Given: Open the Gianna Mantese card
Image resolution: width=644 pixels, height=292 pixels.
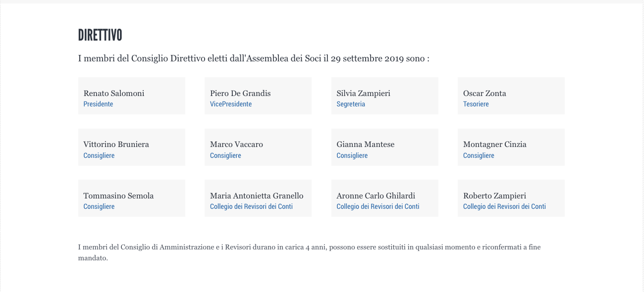Looking at the screenshot, I should (x=385, y=147).
